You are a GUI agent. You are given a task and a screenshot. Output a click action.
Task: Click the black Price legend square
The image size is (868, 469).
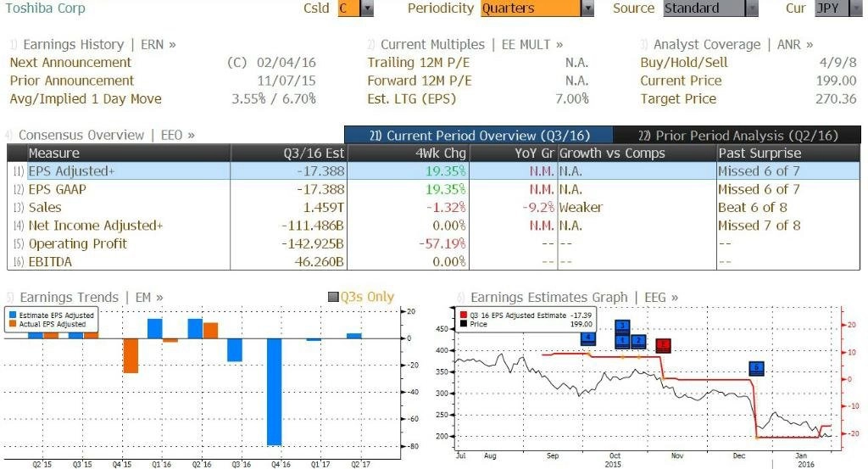[464, 324]
